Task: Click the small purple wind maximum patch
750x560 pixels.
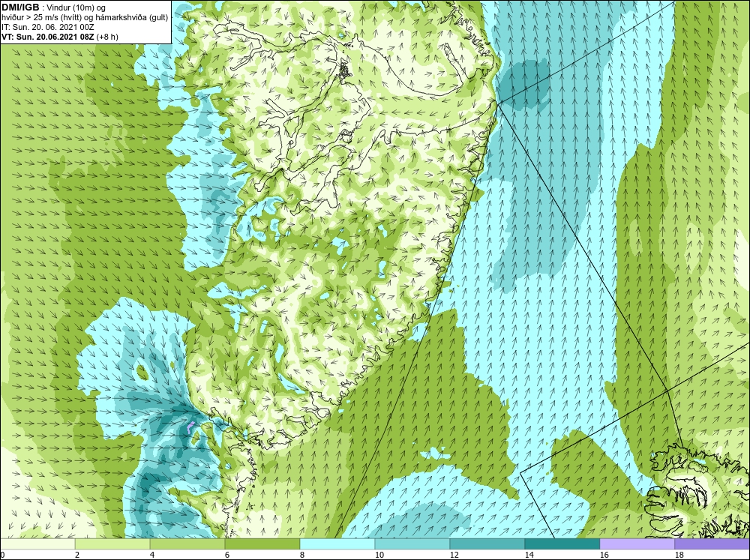Action: 190,427
